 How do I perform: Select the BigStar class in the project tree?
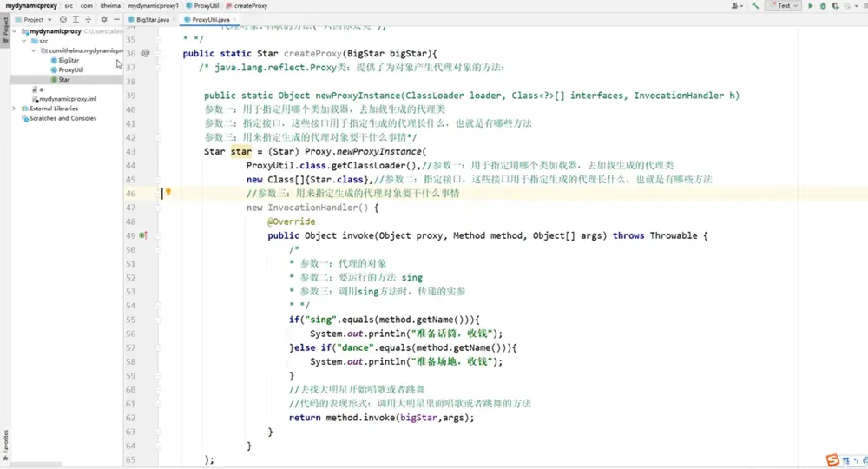pos(65,60)
